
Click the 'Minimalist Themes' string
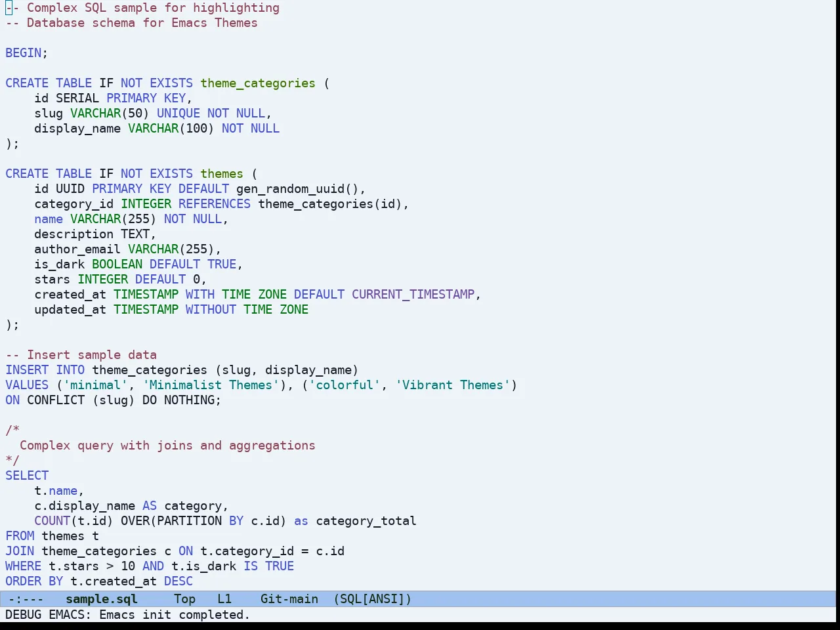tap(211, 385)
